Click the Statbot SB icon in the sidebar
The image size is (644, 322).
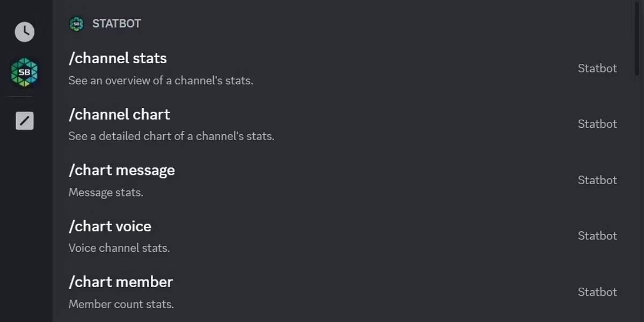pos(24,71)
